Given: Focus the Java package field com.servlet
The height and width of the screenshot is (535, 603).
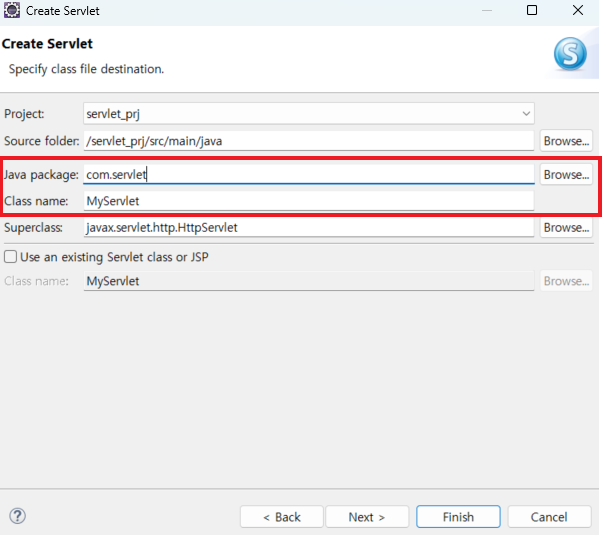Looking at the screenshot, I should pos(309,175).
